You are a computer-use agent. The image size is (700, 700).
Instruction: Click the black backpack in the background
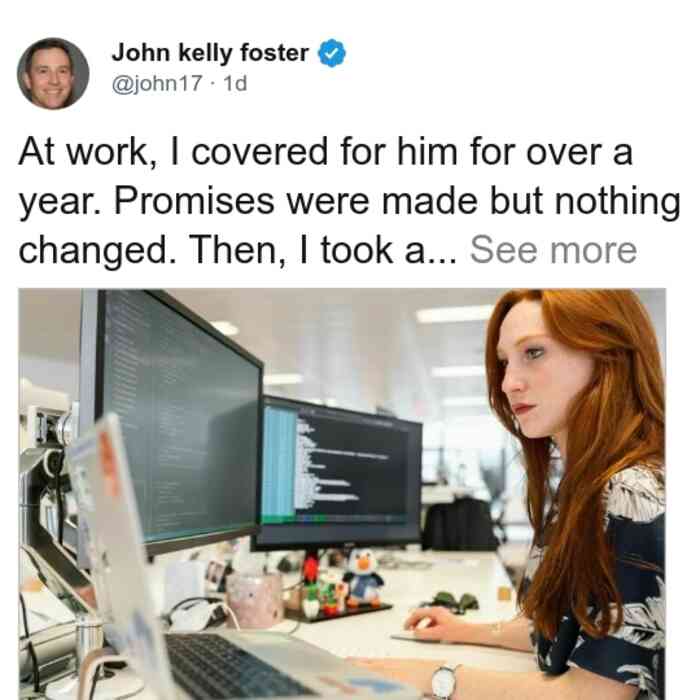[x=460, y=524]
